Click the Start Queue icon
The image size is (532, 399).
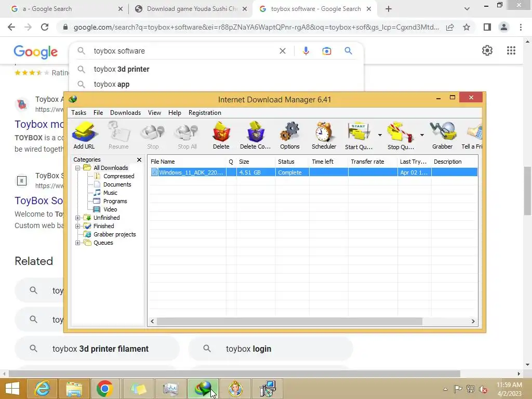tap(358, 136)
